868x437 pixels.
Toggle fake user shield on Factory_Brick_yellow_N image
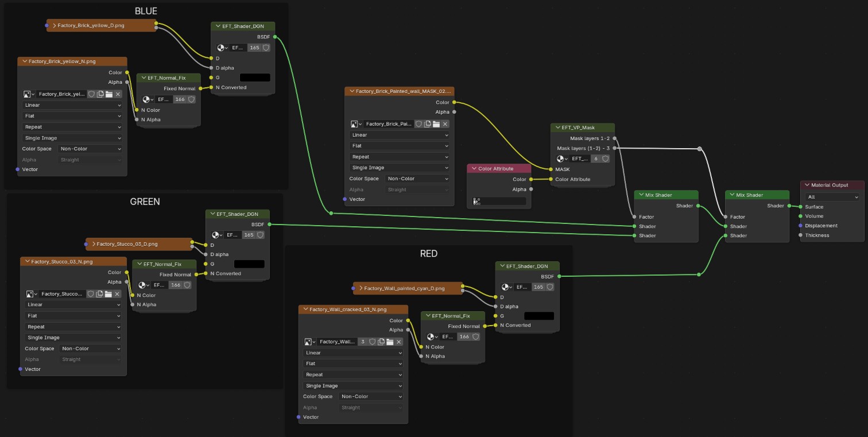point(91,94)
